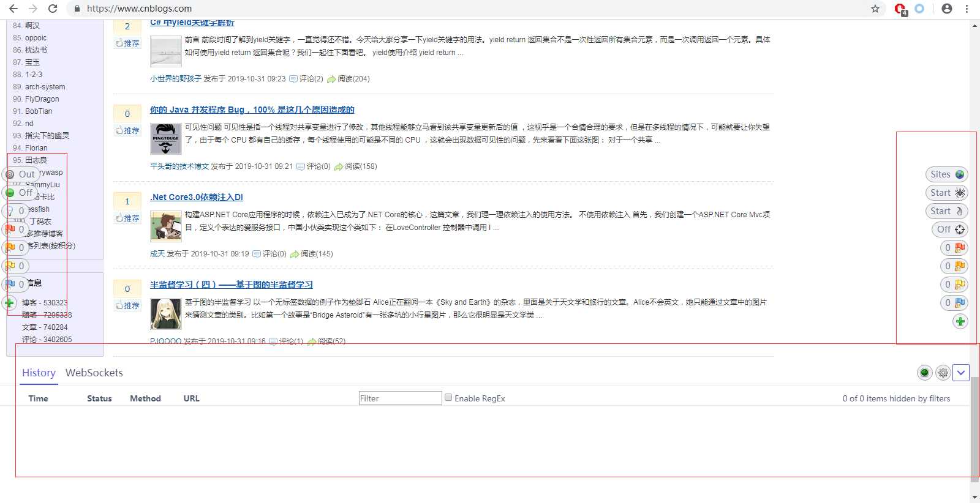The height and width of the screenshot is (503, 980).
Task: Open blogger 'arch-system' in ranking list
Action: tap(45, 87)
